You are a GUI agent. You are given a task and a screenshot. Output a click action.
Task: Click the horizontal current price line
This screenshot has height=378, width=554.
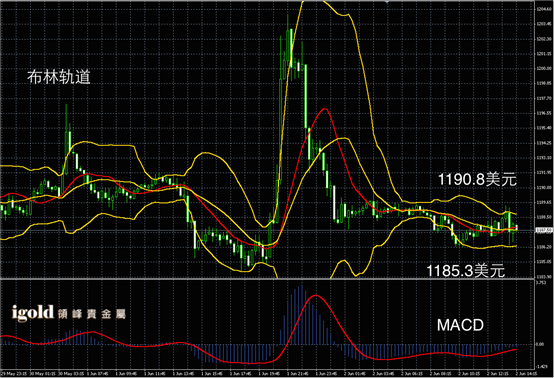pyautogui.click(x=268, y=231)
